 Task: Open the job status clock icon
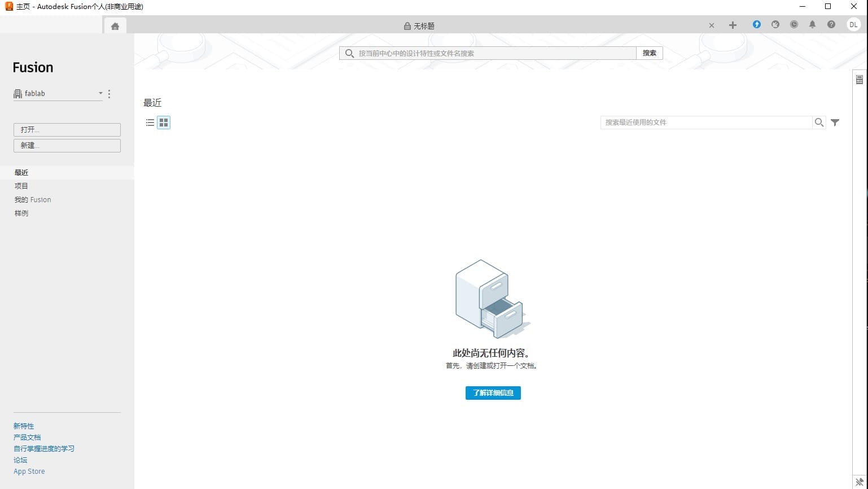tap(794, 24)
